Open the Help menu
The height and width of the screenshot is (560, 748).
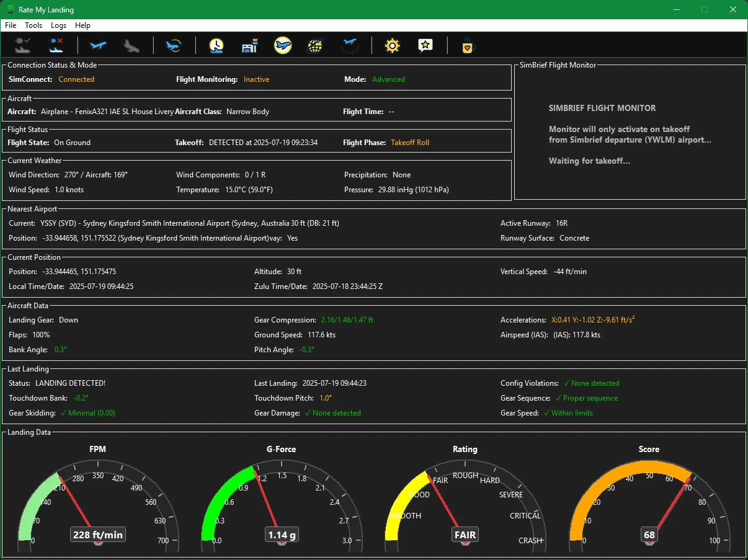coord(82,25)
